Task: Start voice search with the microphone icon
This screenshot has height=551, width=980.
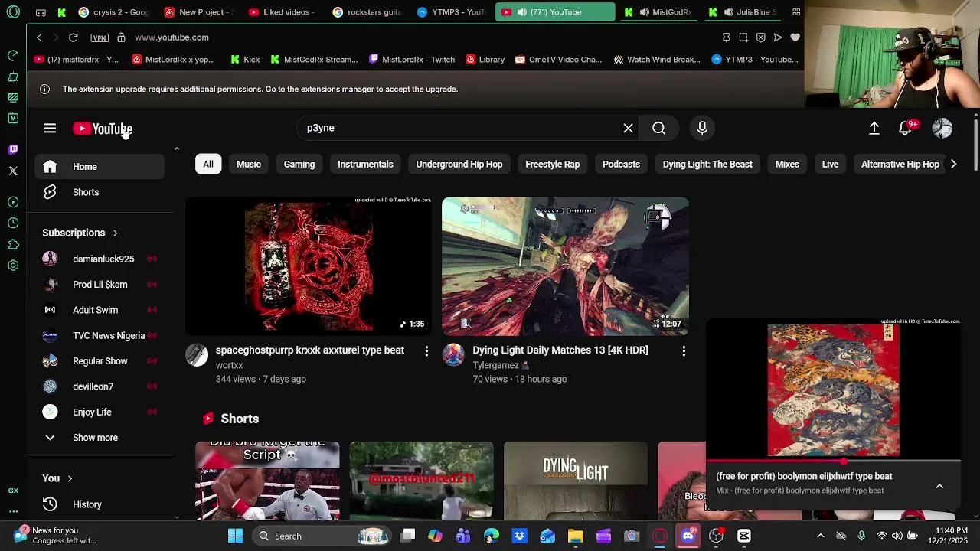Action: click(x=702, y=128)
